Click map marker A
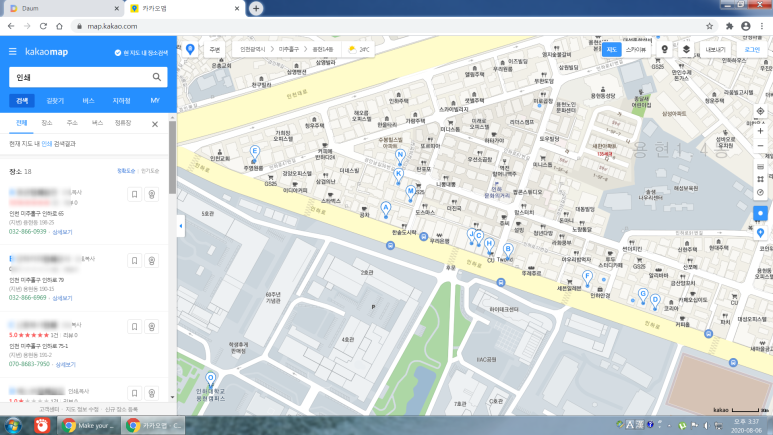Image resolution: width=773 pixels, height=435 pixels. (x=386, y=209)
